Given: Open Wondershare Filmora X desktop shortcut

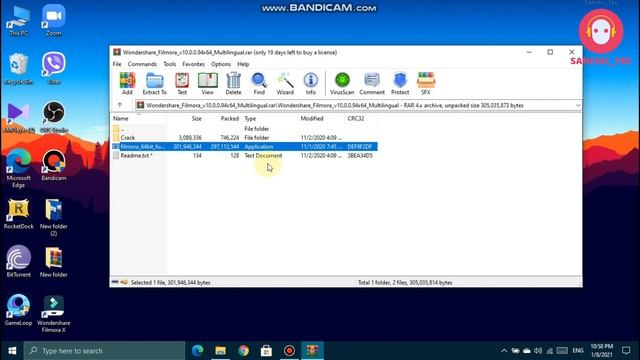Looking at the screenshot, I should point(53,313).
